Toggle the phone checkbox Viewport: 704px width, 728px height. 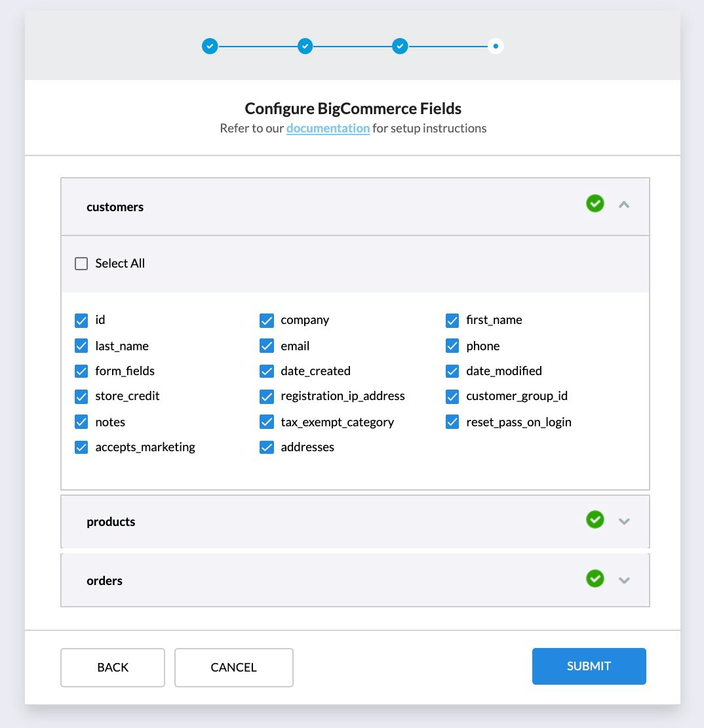(452, 346)
